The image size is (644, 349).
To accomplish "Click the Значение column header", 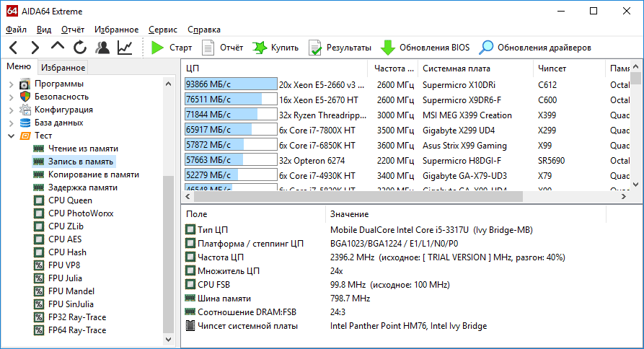I will [466, 214].
